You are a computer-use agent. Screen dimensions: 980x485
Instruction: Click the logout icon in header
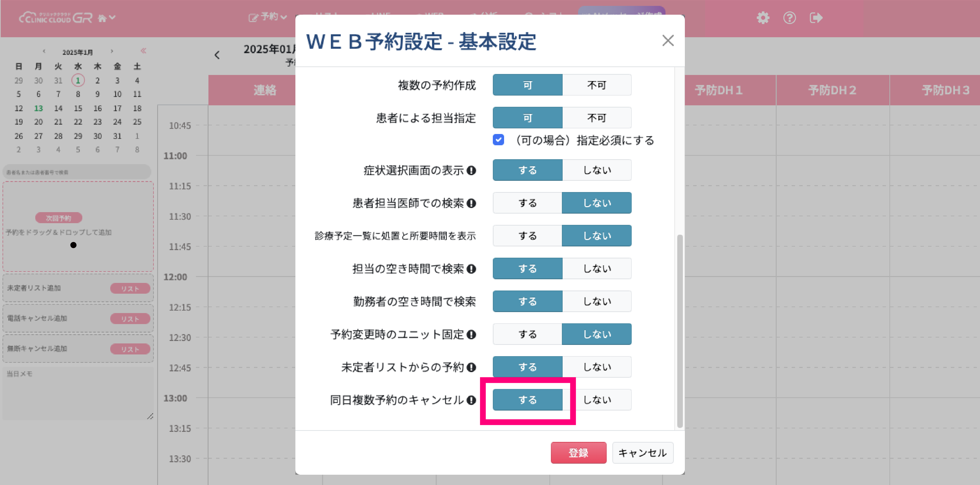coord(816,18)
